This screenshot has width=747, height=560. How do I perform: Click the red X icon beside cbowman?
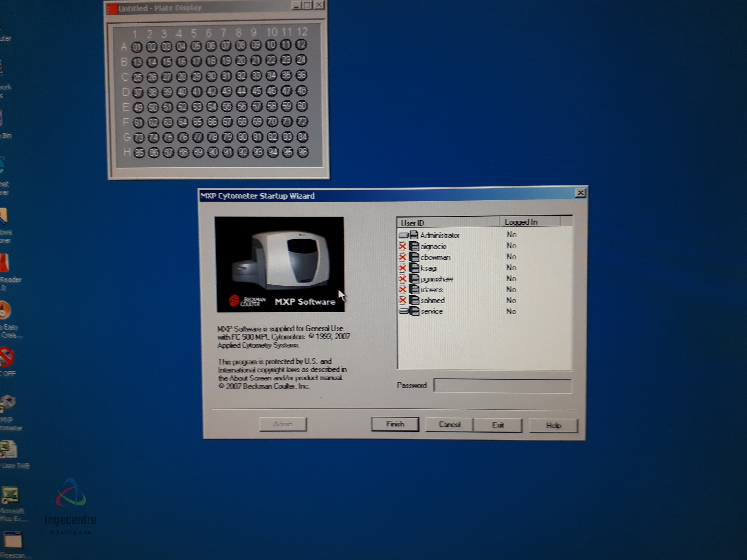(x=403, y=257)
